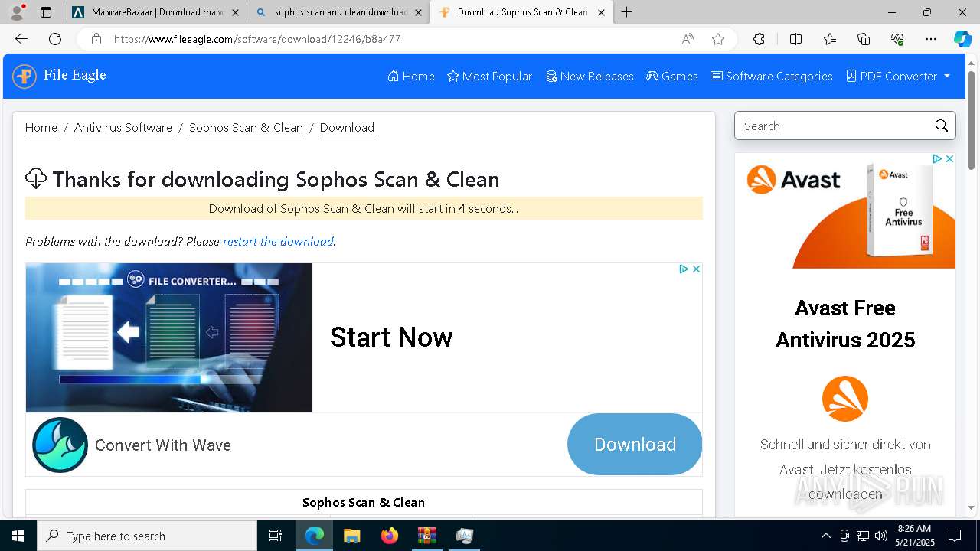Open the Favorites list icon
Image resolution: width=980 pixels, height=551 pixels.
click(x=830, y=39)
